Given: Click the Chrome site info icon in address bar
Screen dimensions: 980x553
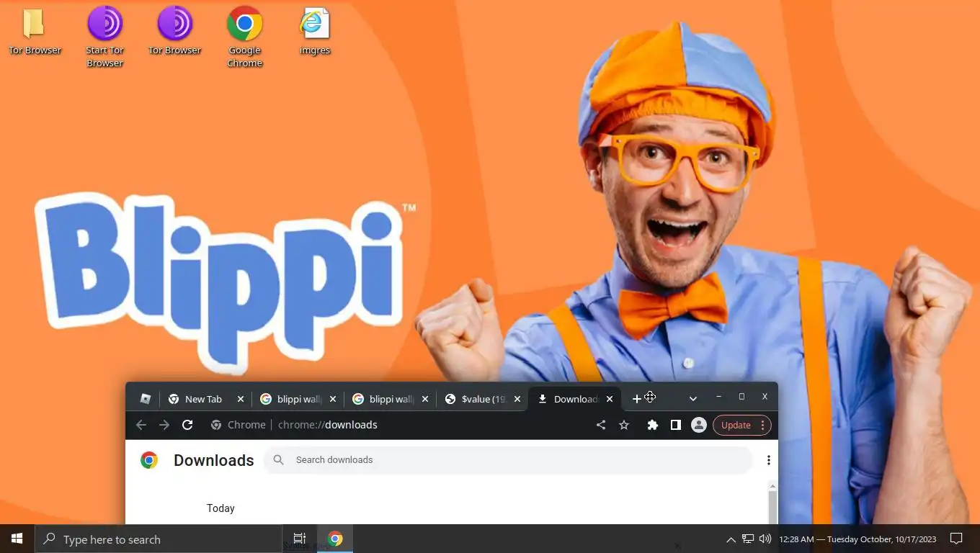Looking at the screenshot, I should (215, 425).
